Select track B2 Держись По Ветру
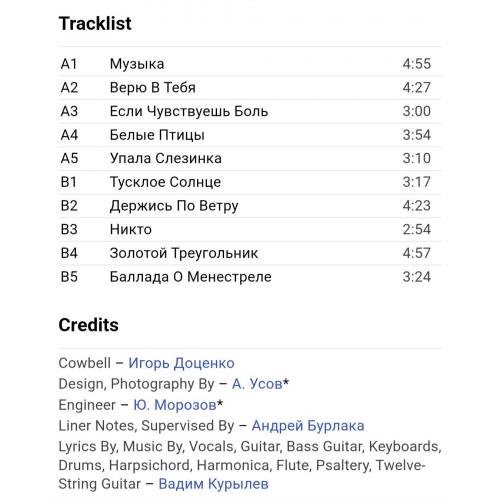The image size is (500, 500). [250, 206]
